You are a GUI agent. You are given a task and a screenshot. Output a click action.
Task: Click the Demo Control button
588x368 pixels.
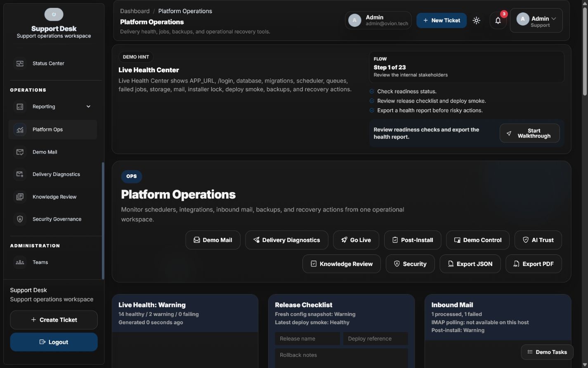[x=478, y=240]
